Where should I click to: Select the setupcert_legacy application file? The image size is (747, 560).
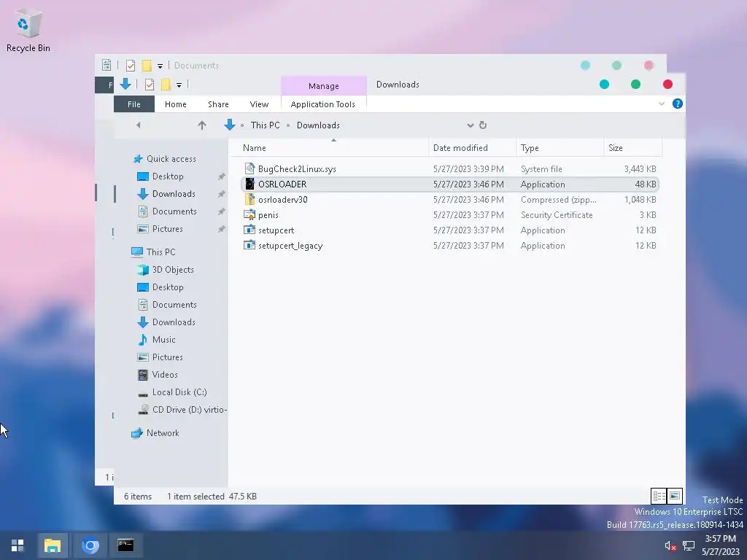coord(450,245)
